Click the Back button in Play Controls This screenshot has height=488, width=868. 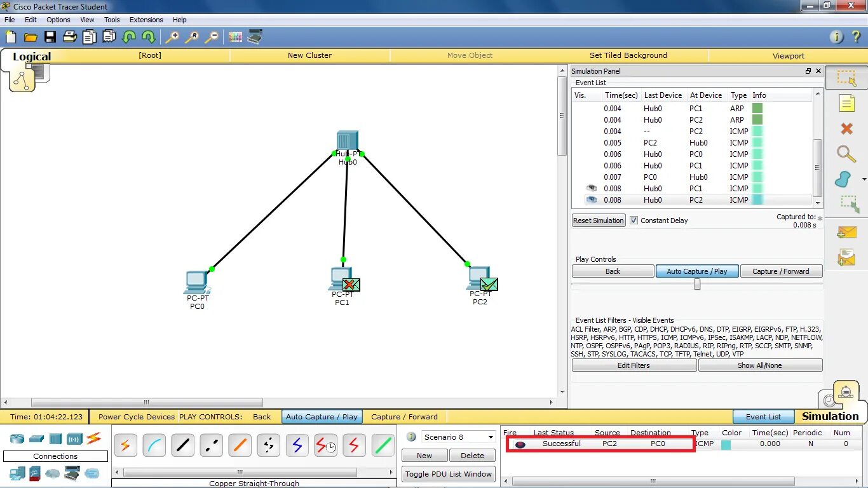[613, 271]
